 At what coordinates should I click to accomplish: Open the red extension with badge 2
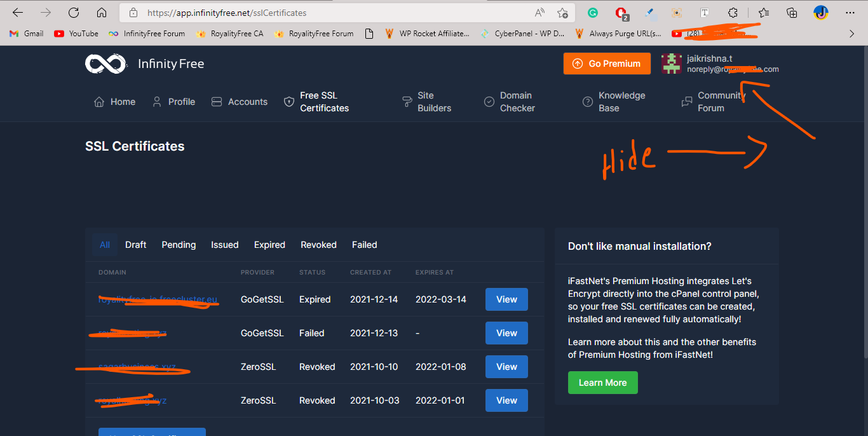[x=622, y=13]
